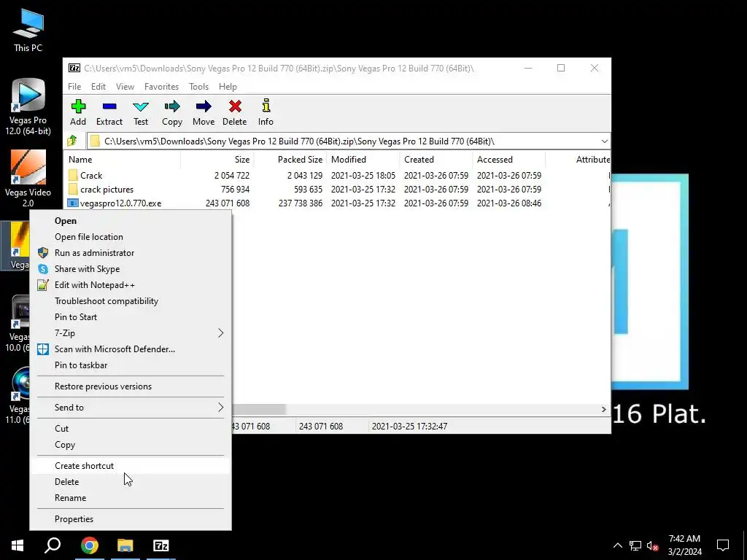The width and height of the screenshot is (747, 560).
Task: Choose Edit with Notepad++
Action: 131,285
